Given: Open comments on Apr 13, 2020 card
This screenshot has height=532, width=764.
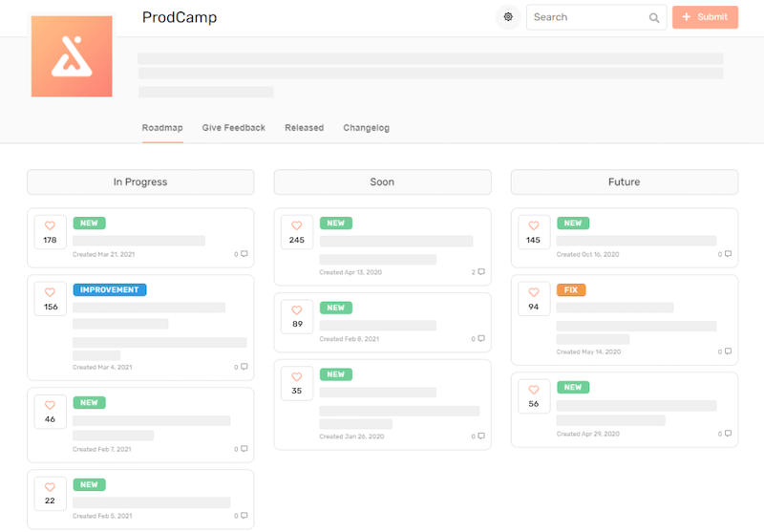Looking at the screenshot, I should pos(478,272).
